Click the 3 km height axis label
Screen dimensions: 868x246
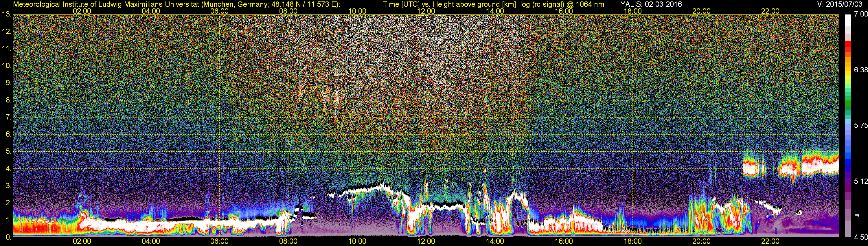click(8, 186)
